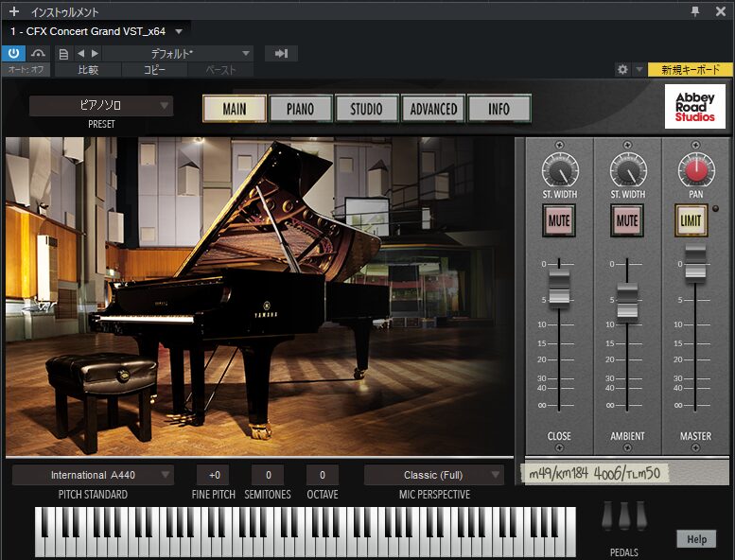Click screw icon atop AMBIENT channel
The height and width of the screenshot is (560, 735).
point(627,145)
